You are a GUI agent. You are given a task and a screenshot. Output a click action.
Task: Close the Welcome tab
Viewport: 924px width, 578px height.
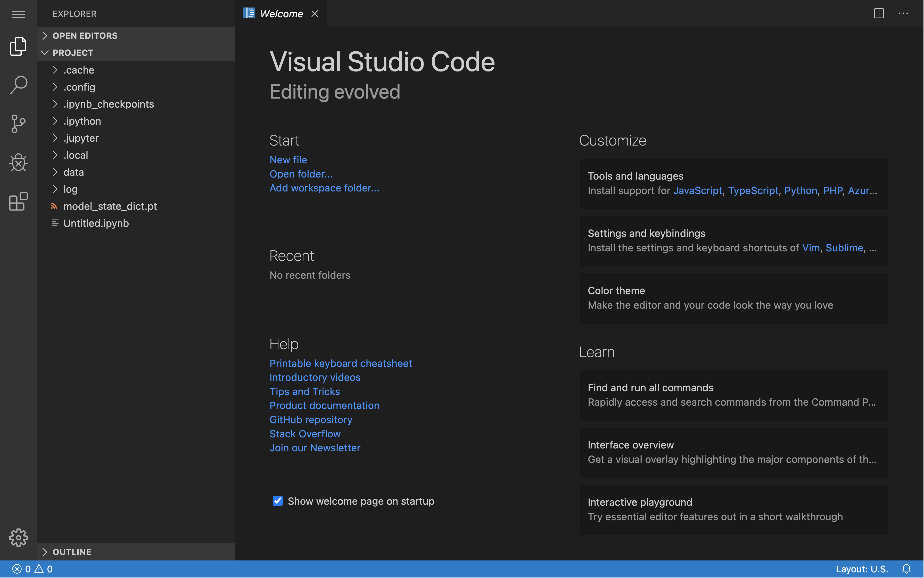(315, 14)
